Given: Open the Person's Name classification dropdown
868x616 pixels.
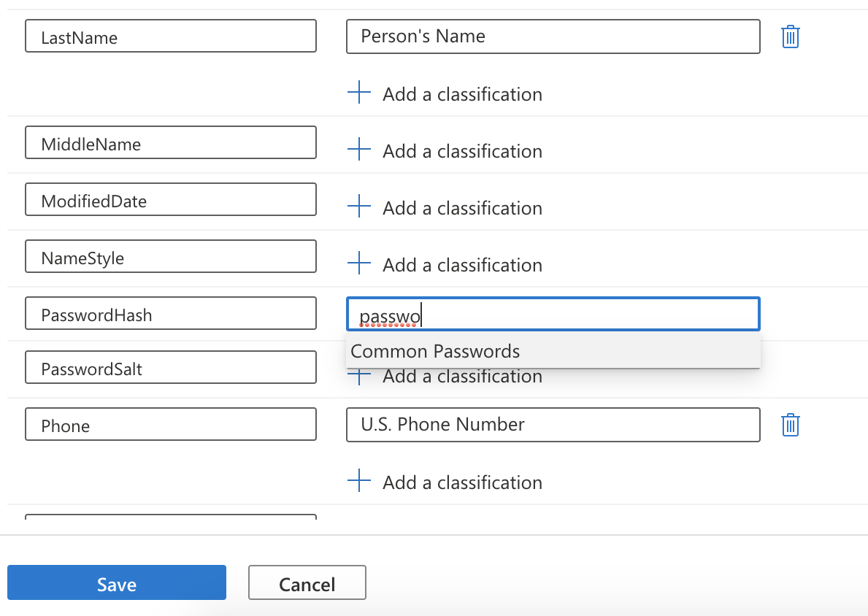Looking at the screenshot, I should click(x=553, y=36).
